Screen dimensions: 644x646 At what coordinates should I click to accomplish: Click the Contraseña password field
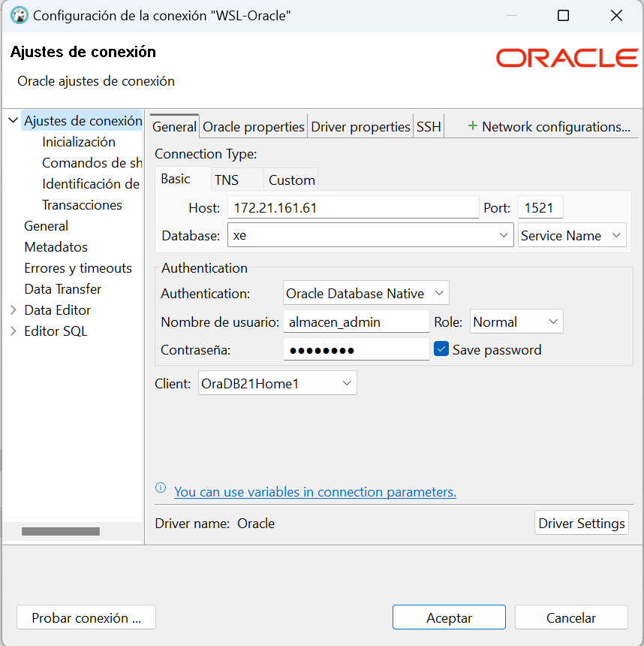coord(357,349)
